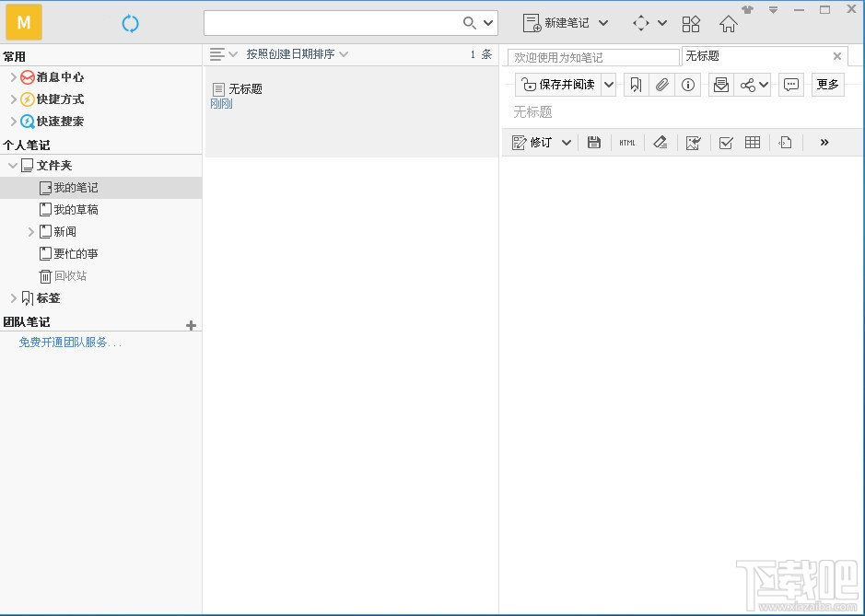Expand the 快捷方式 tree item
The height and width of the screenshot is (616, 865).
13,99
